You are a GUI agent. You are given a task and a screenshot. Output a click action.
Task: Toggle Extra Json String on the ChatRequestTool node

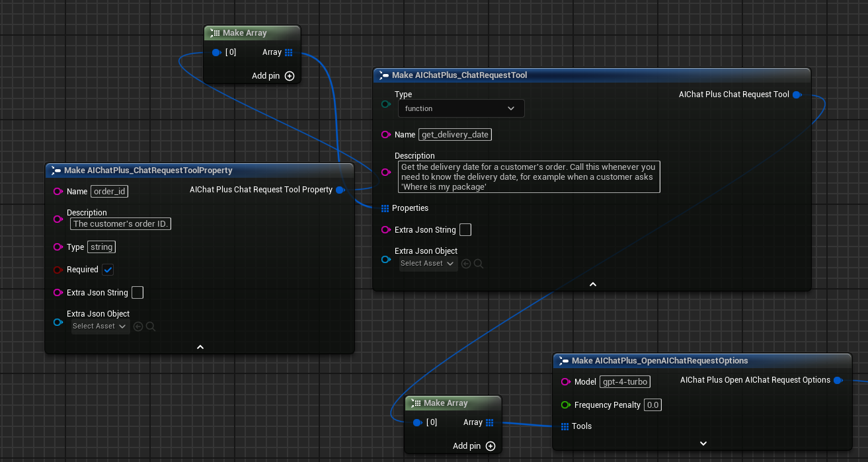coord(465,229)
